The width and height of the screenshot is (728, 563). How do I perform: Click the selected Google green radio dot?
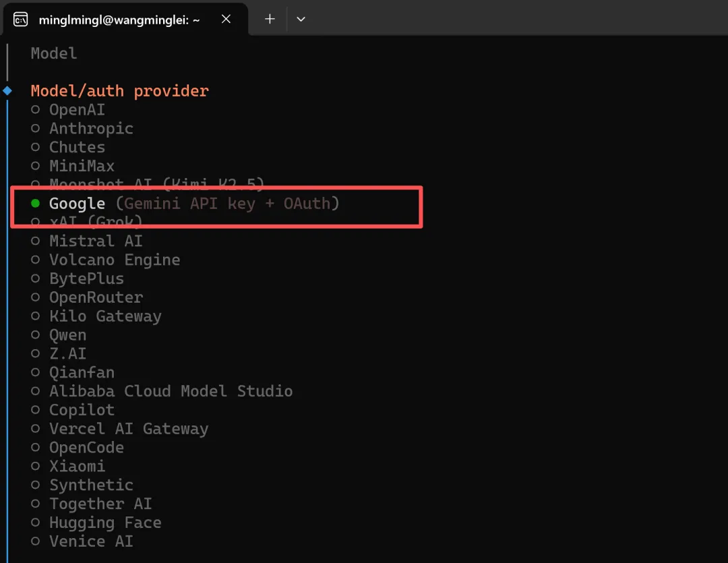36,204
